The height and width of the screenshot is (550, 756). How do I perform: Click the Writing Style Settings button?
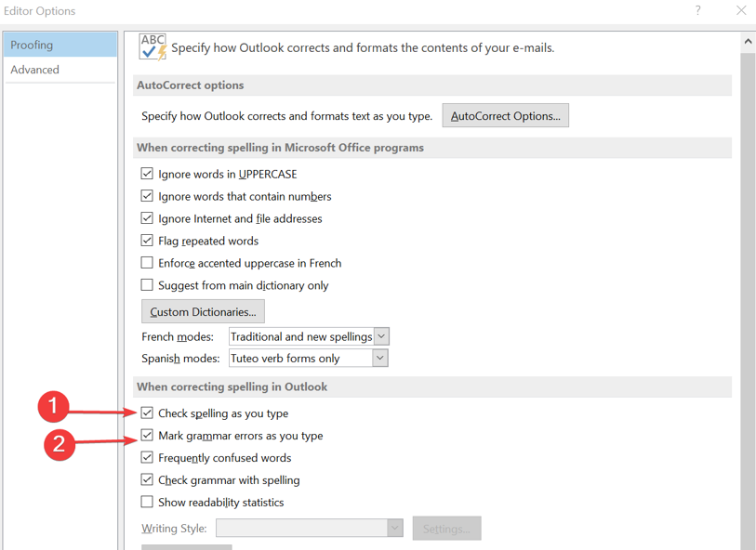point(447,529)
